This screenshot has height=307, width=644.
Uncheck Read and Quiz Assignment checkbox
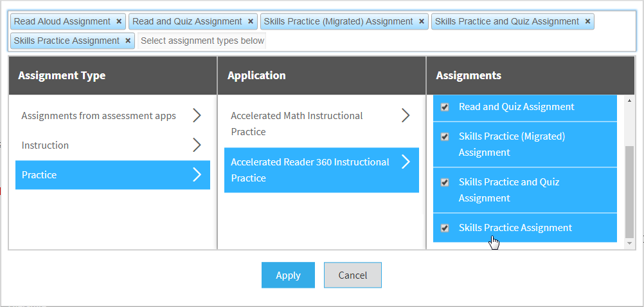tap(444, 107)
